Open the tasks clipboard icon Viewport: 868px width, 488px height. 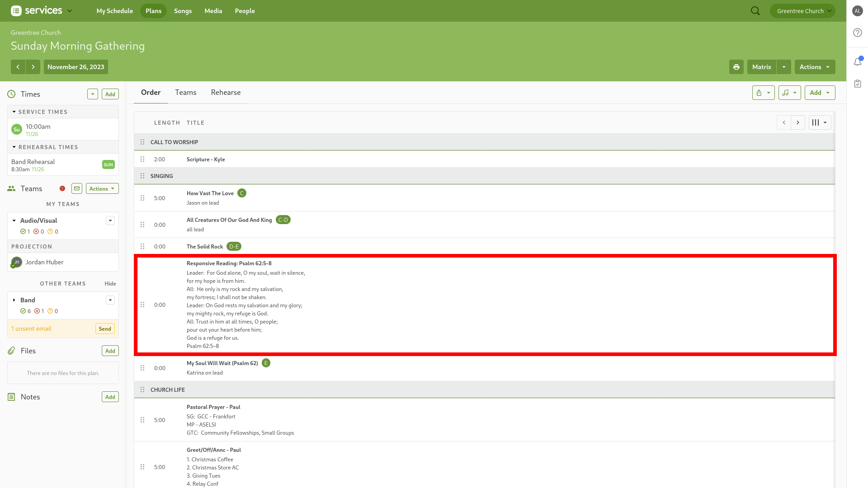click(x=858, y=84)
